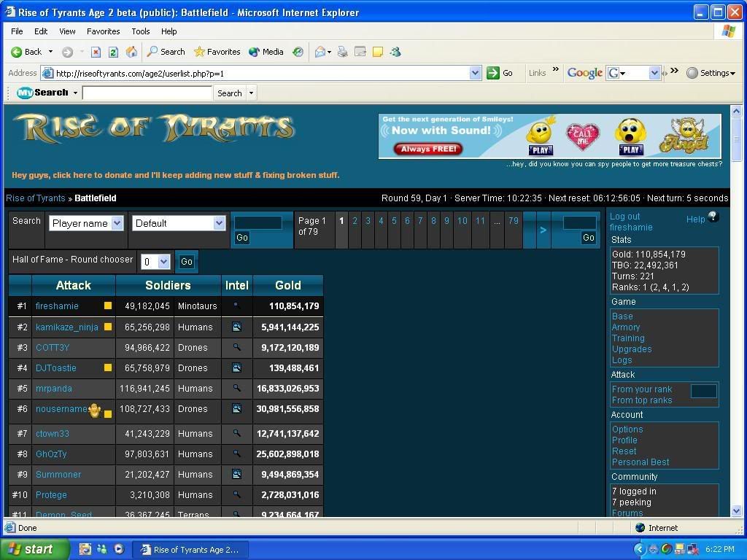Expand the address bar URL history dropdown

pos(475,73)
